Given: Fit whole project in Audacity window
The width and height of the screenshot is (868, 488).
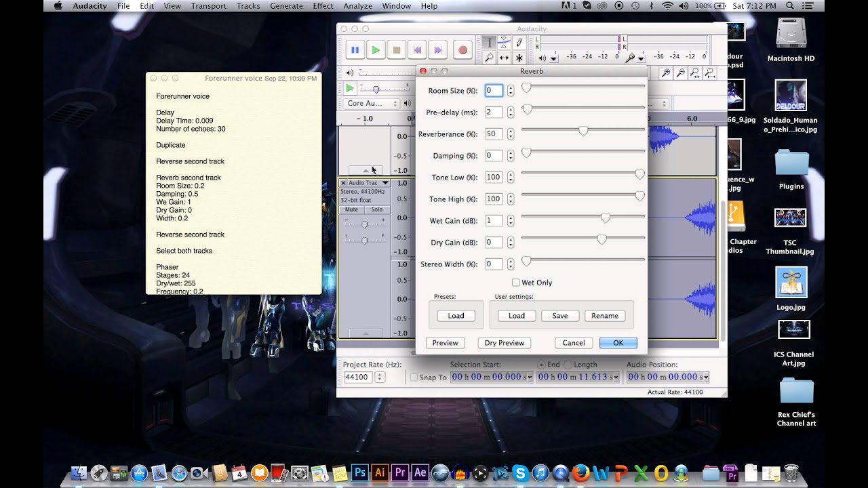Looking at the screenshot, I should coord(710,73).
